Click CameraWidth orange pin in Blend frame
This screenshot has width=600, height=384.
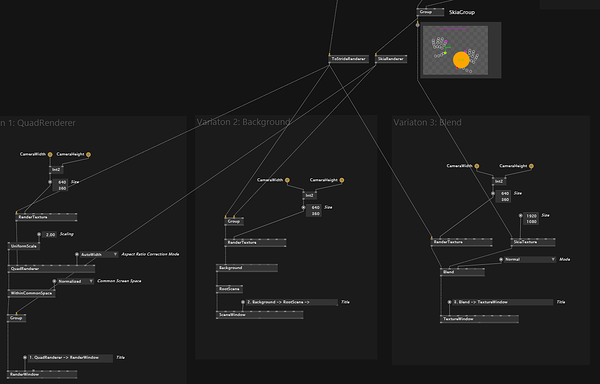tap(477, 166)
